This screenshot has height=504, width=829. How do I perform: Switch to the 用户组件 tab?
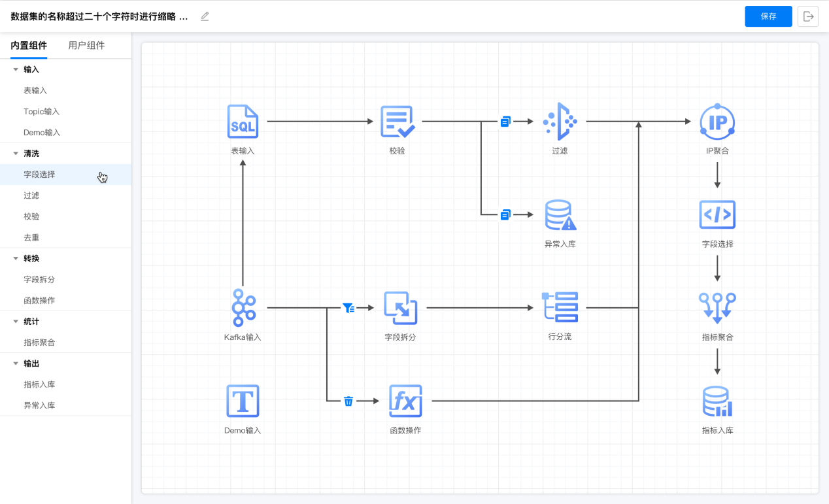[86, 45]
